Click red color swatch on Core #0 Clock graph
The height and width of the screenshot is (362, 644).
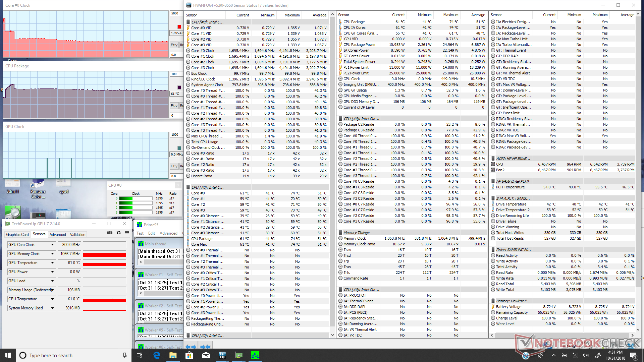(179, 27)
